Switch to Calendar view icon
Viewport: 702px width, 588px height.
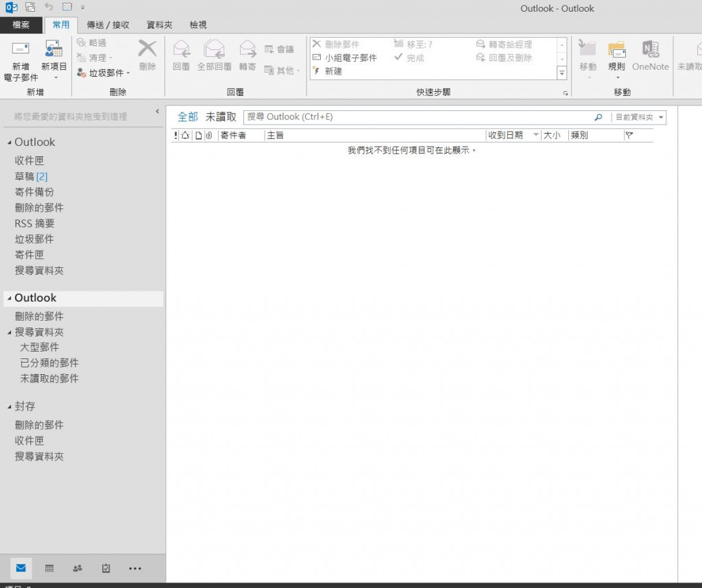49,568
